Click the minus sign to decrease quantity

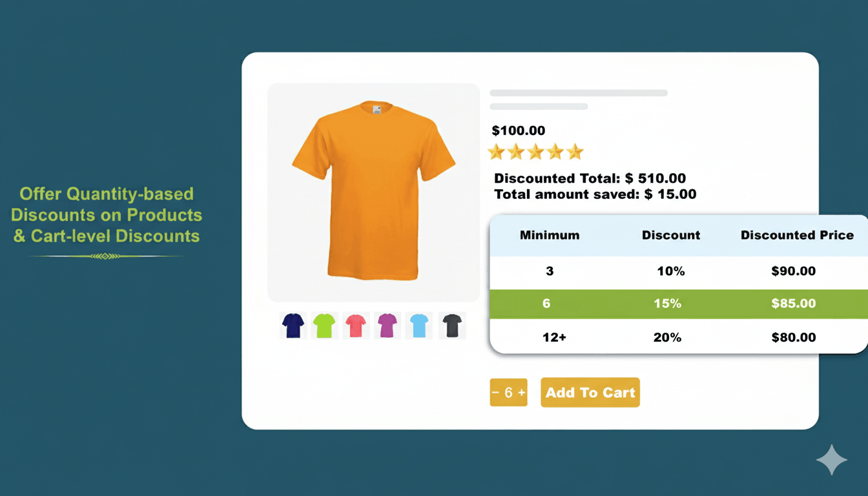pos(496,392)
